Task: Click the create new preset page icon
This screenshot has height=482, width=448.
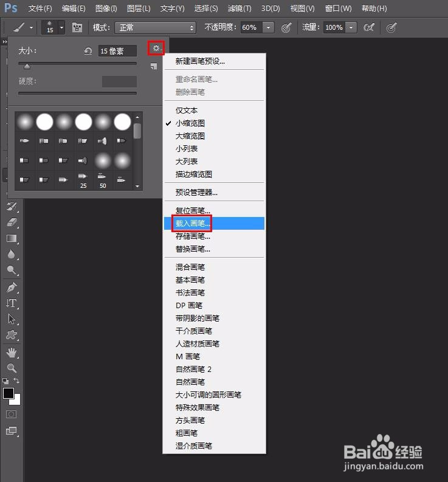Action: click(x=154, y=66)
